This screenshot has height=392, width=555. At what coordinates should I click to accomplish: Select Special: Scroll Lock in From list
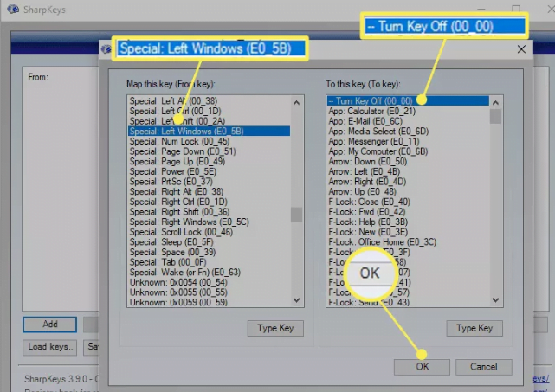[181, 232]
